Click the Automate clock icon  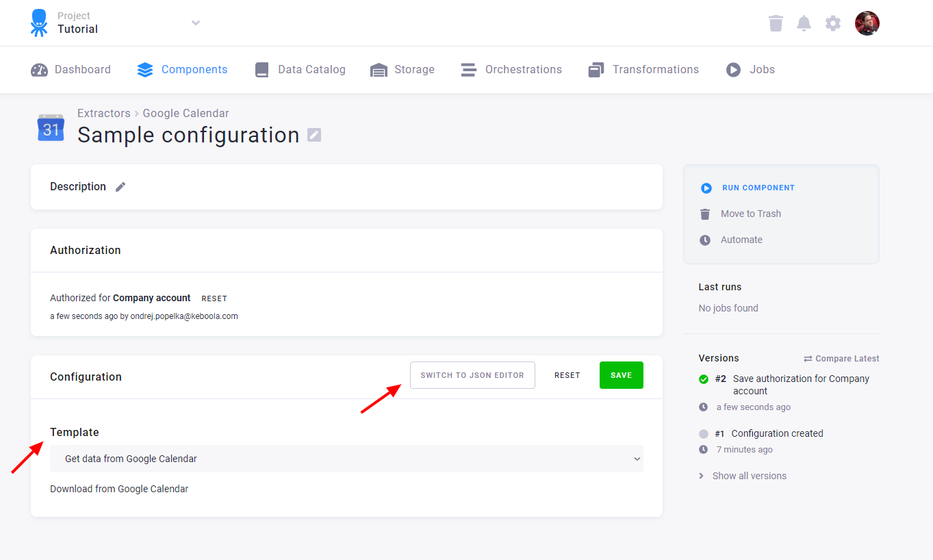tap(705, 240)
